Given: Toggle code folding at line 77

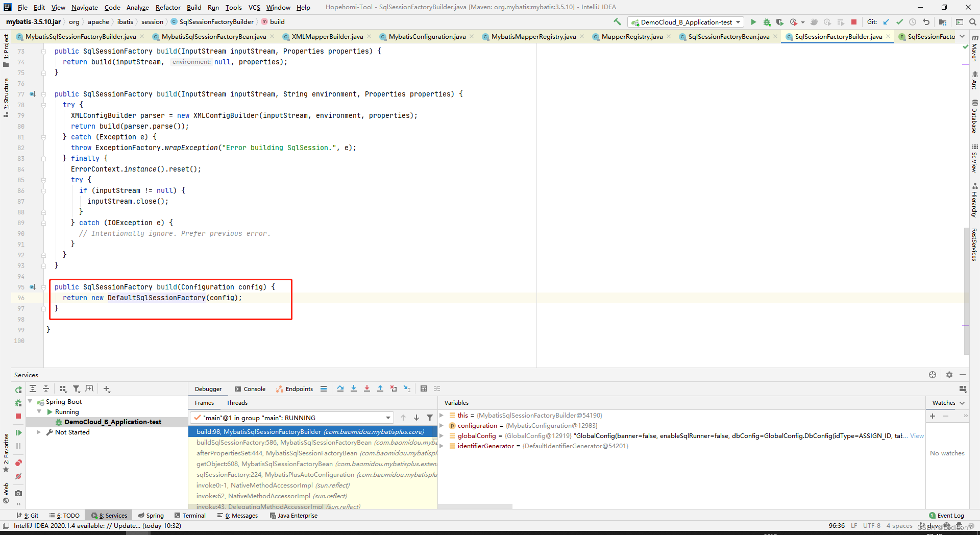Looking at the screenshot, I should click(x=43, y=94).
